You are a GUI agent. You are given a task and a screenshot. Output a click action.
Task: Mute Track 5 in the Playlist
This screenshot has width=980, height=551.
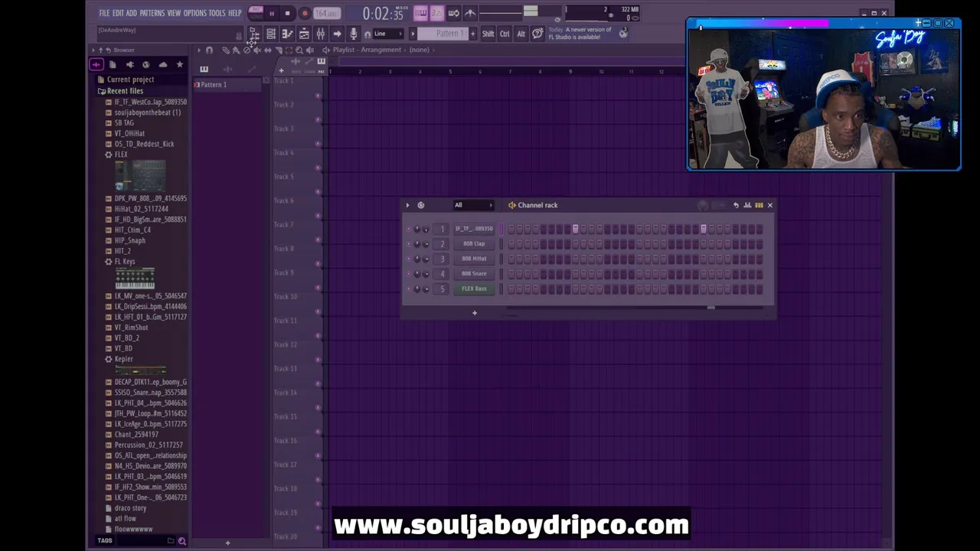coord(318,191)
